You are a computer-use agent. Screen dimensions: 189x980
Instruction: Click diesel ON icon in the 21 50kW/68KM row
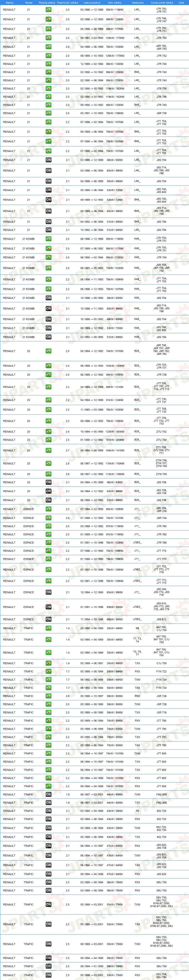pos(48,181)
